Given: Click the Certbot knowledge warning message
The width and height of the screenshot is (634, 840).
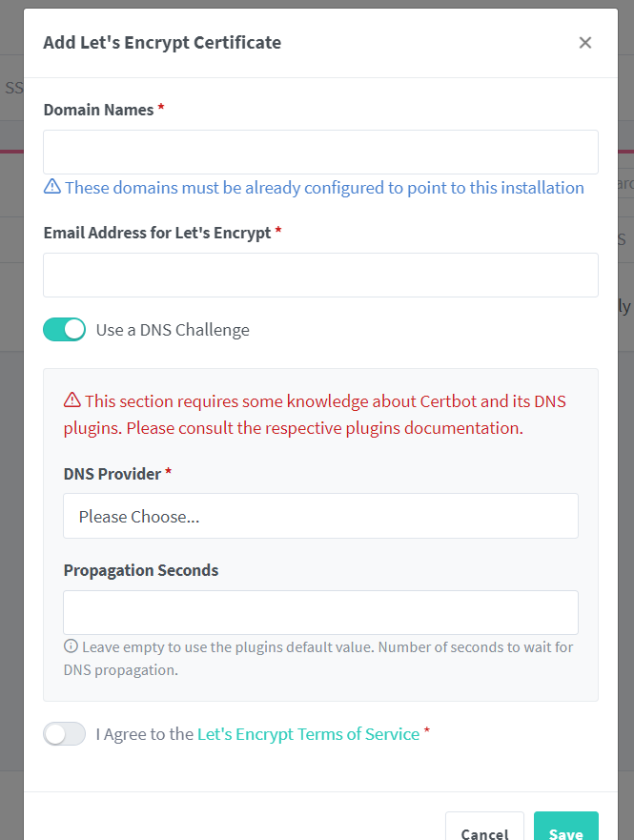Looking at the screenshot, I should point(315,415).
